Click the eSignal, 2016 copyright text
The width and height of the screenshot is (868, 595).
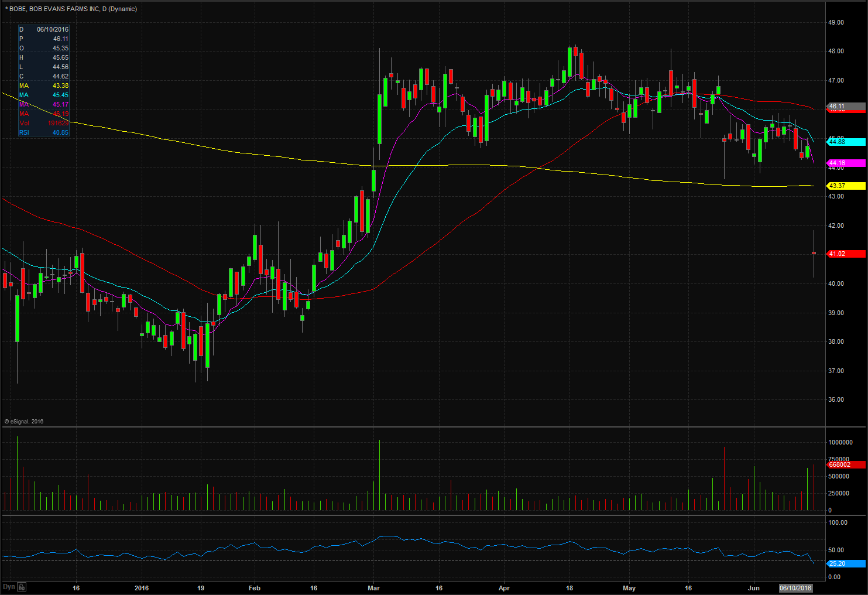point(24,422)
